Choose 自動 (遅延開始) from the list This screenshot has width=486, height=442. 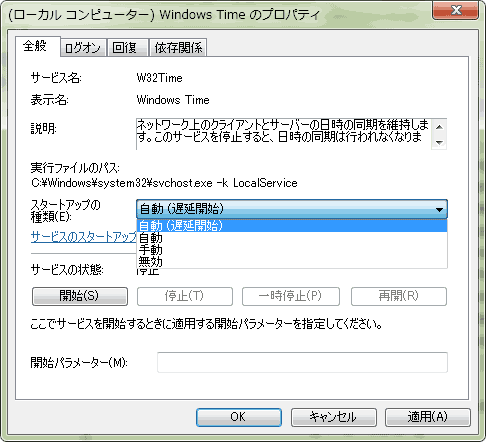292,226
